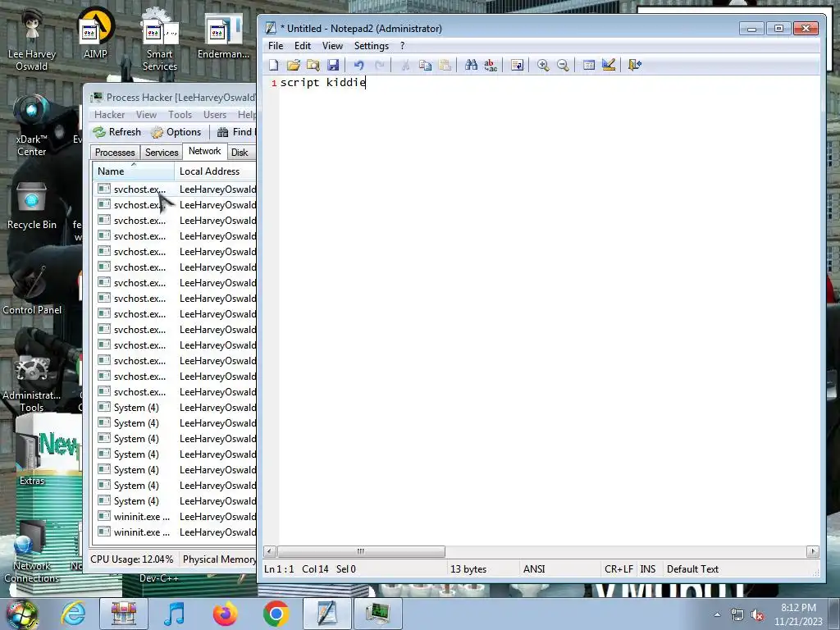
Task: Click the Browse folder magnifier icon in Notepad2
Action: (x=313, y=65)
